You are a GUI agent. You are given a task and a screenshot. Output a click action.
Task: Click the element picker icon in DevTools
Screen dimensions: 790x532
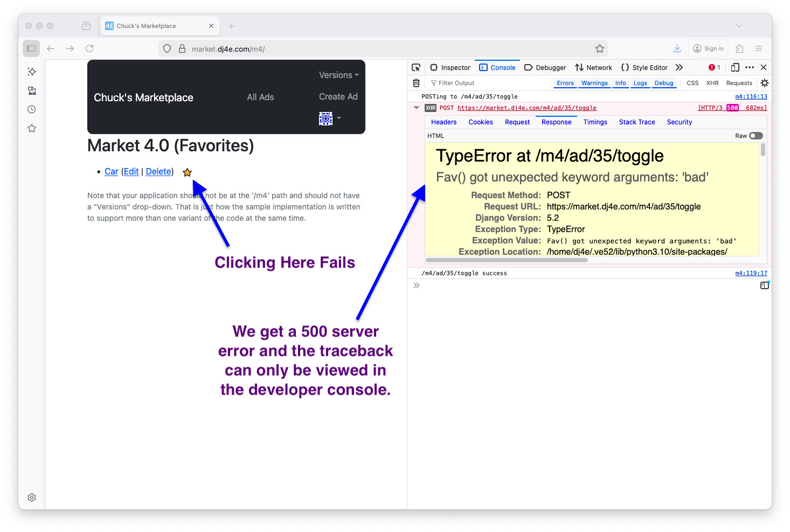pyautogui.click(x=416, y=67)
